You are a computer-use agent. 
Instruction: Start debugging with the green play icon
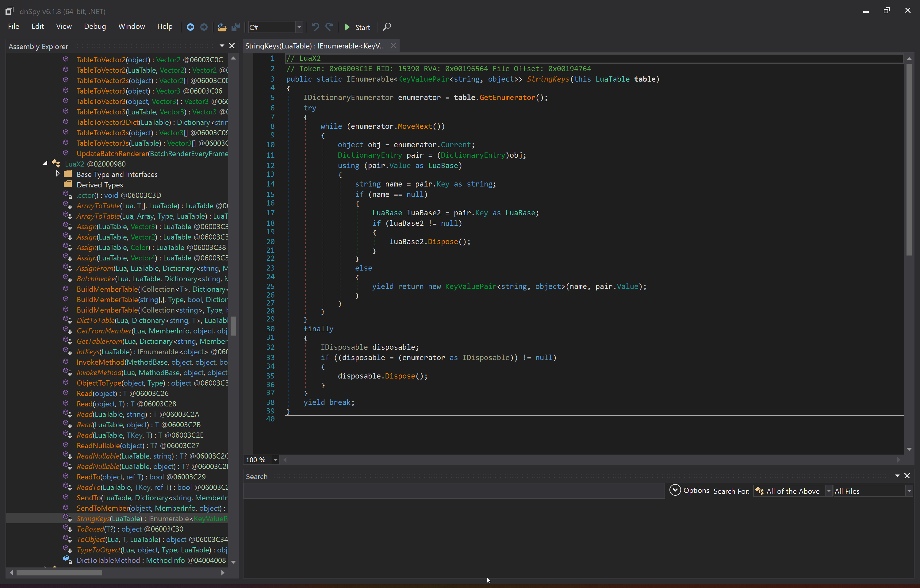[347, 27]
